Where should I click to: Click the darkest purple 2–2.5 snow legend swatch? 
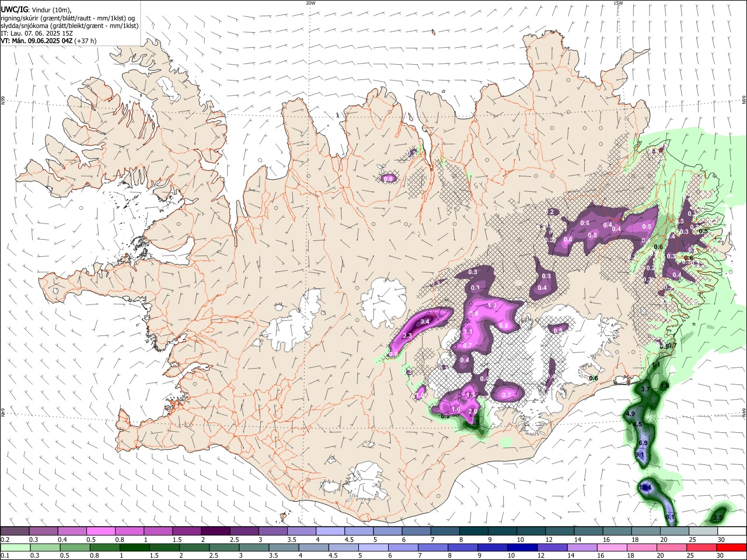tap(215, 531)
